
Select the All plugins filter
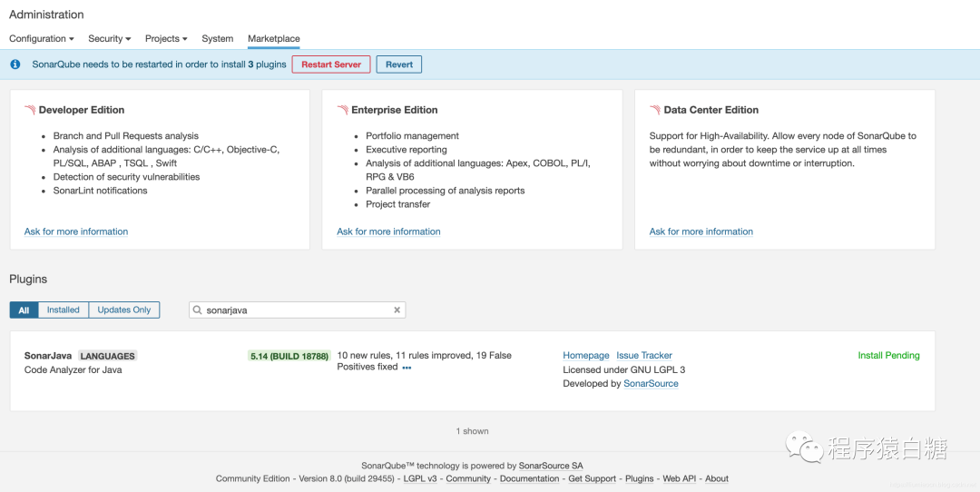pos(24,310)
